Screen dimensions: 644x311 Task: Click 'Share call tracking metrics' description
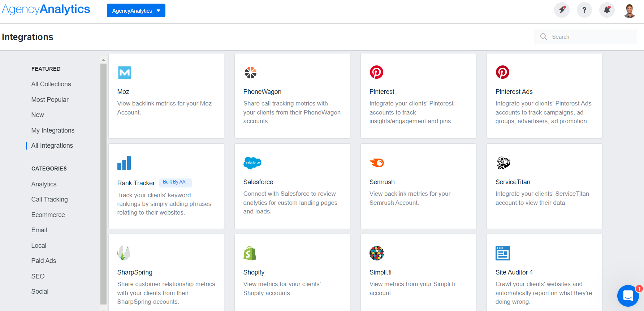click(292, 112)
